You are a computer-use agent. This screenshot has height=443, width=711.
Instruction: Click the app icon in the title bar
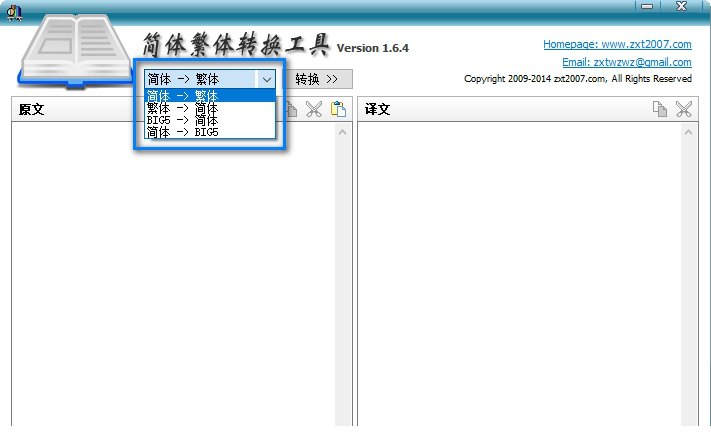[14, 13]
